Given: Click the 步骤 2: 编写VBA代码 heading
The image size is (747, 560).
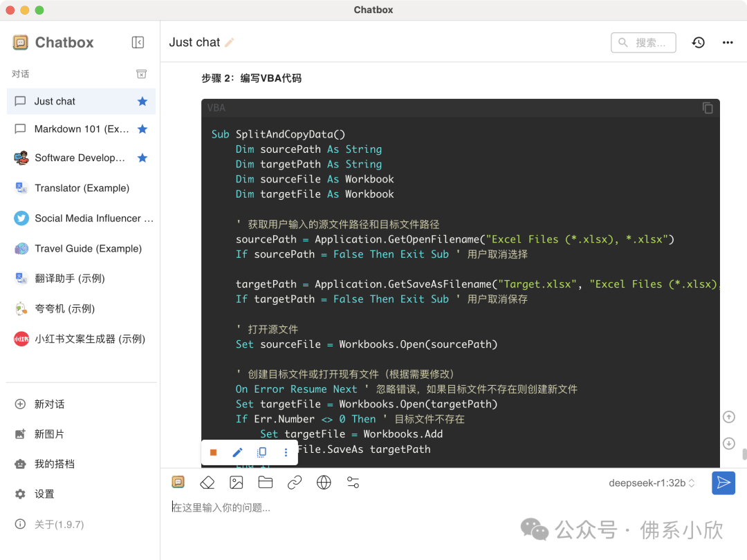Looking at the screenshot, I should coord(252,78).
